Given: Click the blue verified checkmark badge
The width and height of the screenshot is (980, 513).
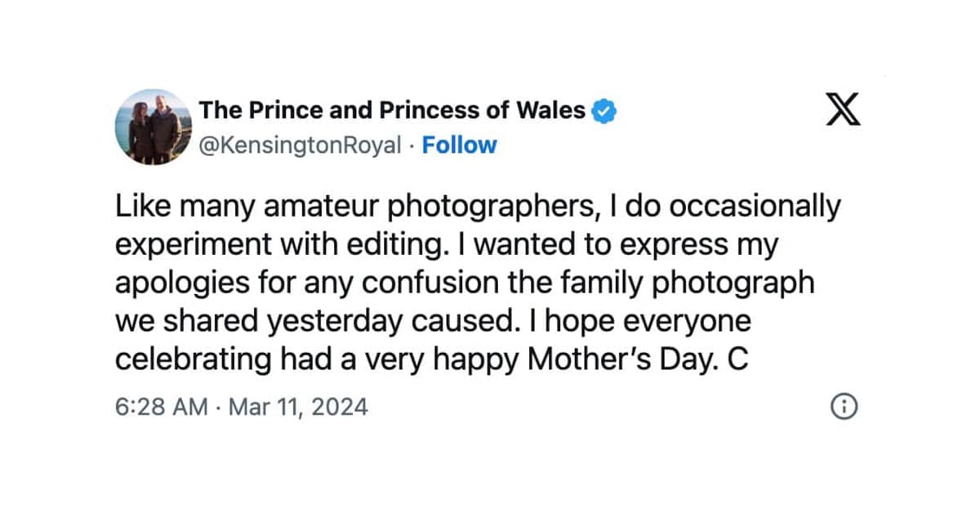Looking at the screenshot, I should 604,110.
